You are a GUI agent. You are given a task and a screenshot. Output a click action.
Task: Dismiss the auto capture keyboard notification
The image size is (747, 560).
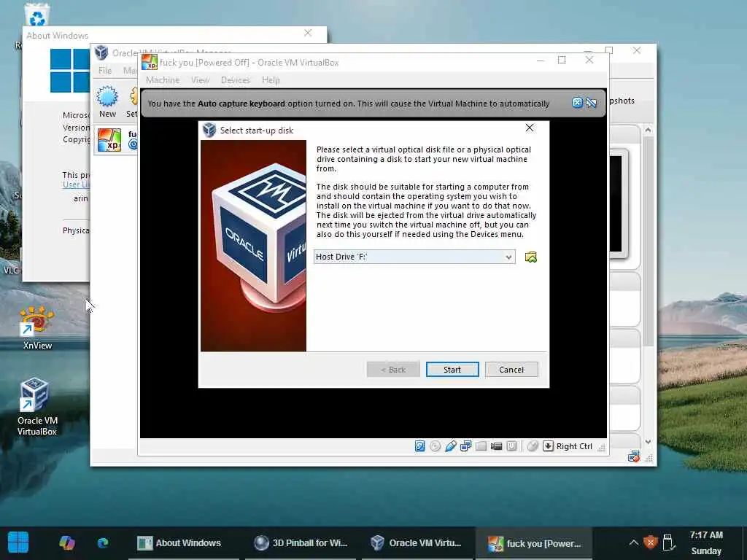click(577, 102)
